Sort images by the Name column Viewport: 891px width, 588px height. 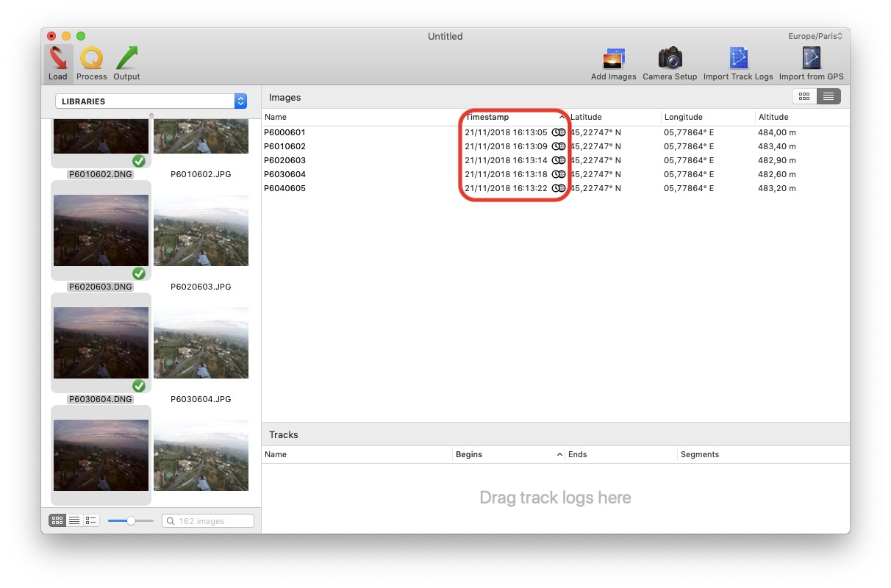click(276, 117)
